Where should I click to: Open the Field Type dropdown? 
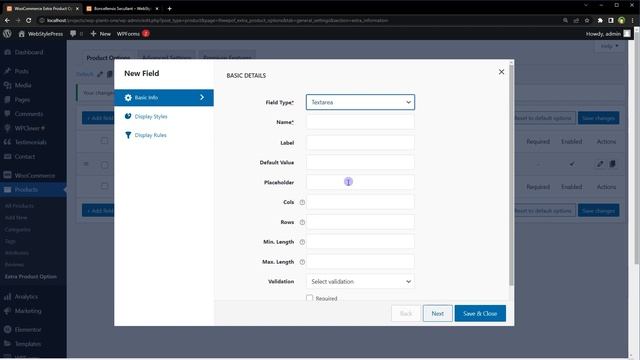click(360, 102)
